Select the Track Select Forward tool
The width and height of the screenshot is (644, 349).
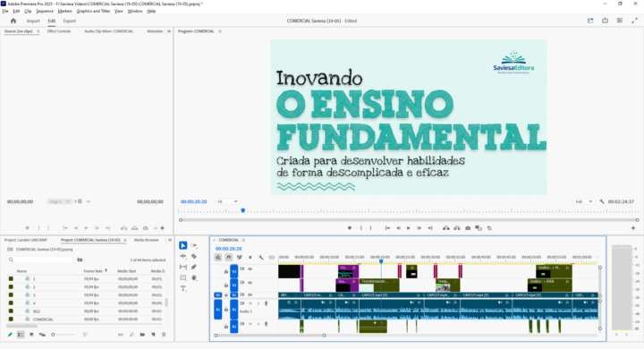click(x=194, y=245)
